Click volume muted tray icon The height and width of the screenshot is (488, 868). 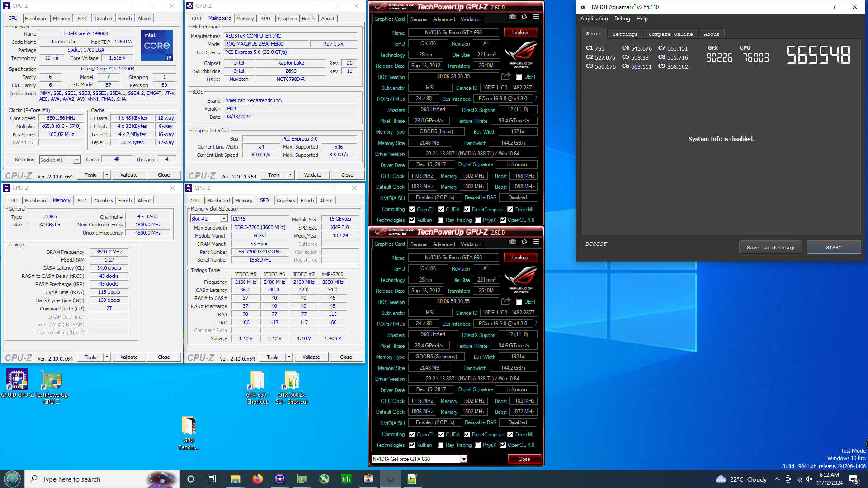(809, 479)
